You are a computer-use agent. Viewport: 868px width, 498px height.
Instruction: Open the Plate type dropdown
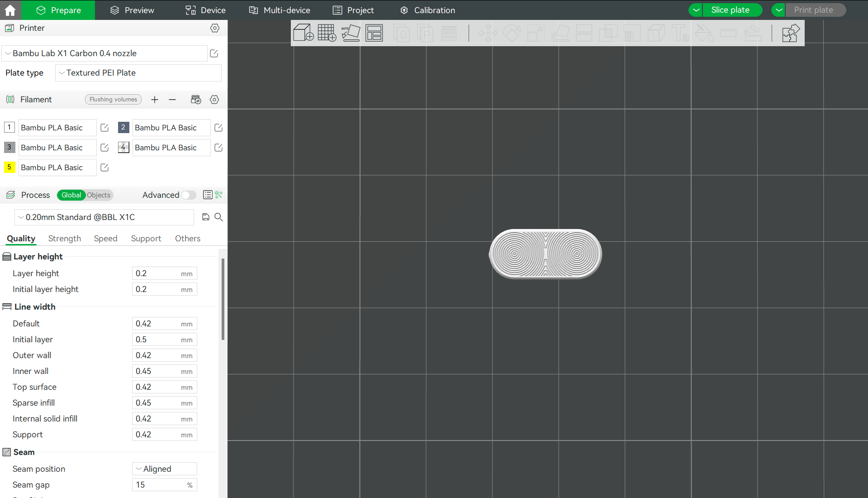138,73
